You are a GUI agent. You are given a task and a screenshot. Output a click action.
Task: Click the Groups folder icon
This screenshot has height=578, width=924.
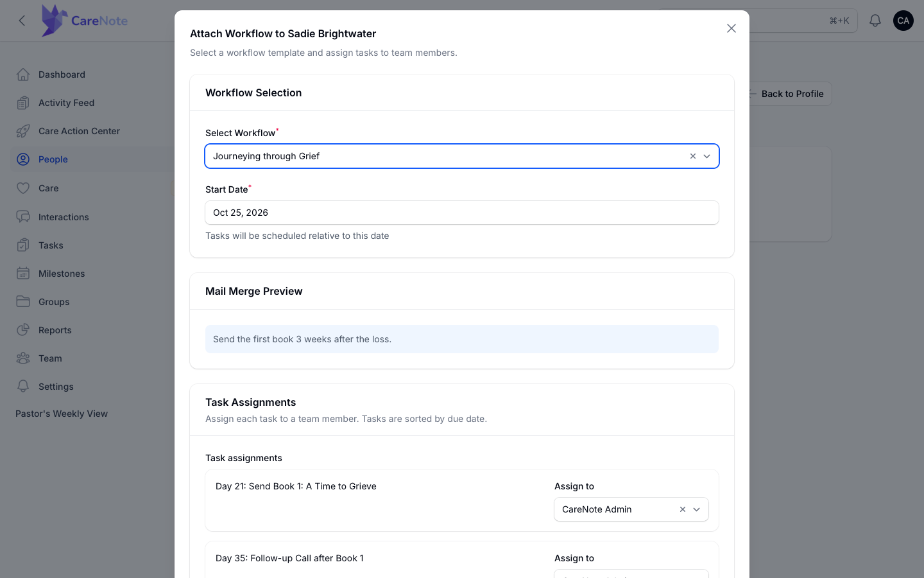[x=23, y=302]
